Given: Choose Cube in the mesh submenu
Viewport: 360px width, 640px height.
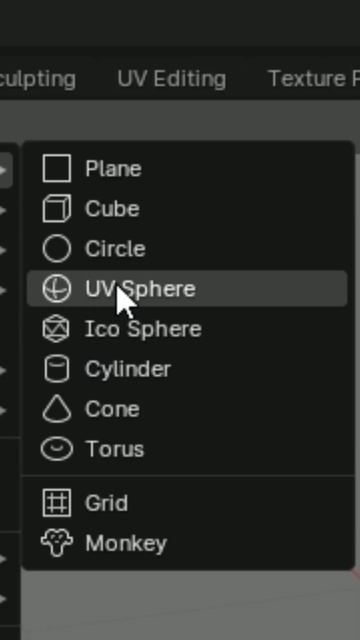Looking at the screenshot, I should tap(187, 209).
